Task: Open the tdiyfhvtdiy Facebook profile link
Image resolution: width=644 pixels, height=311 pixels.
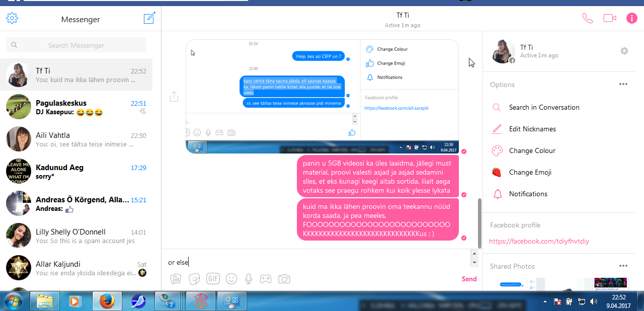Action: [539, 241]
